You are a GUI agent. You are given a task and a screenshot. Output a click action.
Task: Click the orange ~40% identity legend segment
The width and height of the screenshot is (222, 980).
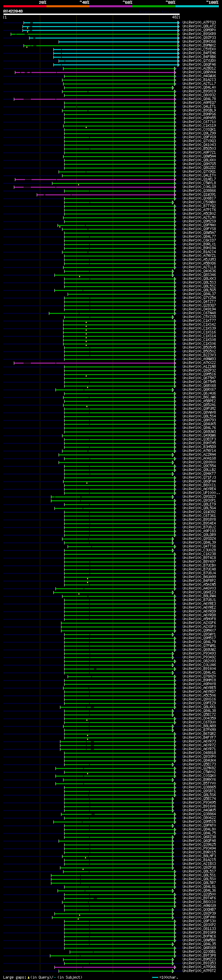pos(68,6)
